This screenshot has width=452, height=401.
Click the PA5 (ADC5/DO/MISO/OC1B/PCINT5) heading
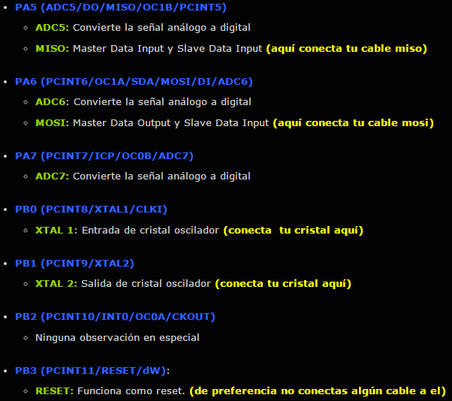pyautogui.click(x=121, y=7)
